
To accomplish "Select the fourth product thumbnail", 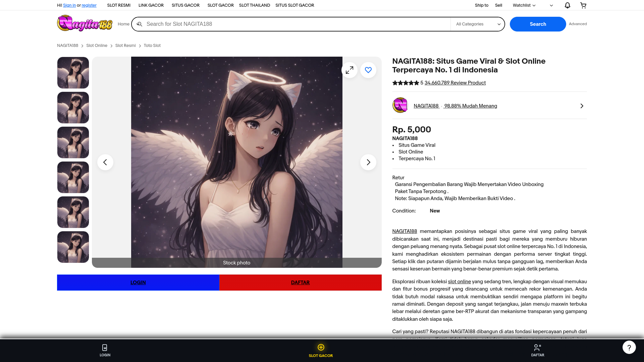I will [73, 177].
